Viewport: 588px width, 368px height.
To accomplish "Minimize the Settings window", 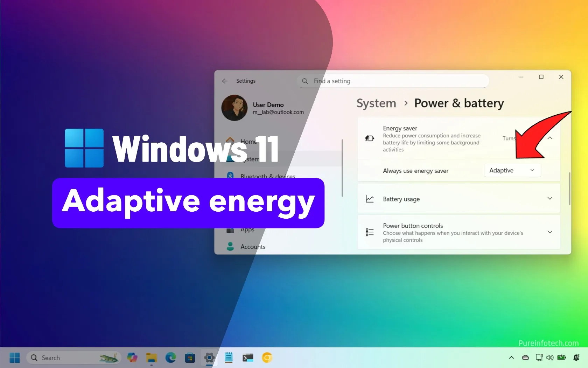I will tap(521, 77).
